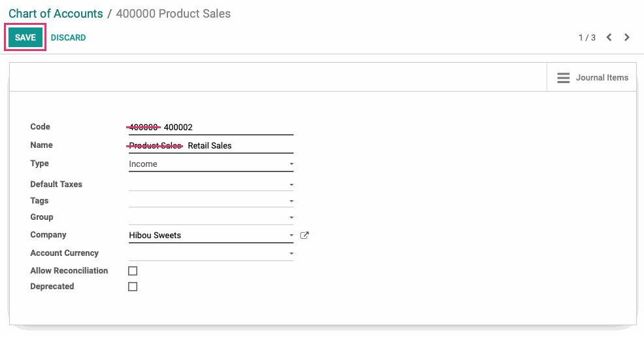Open the Account Currency dropdown arrow

click(x=291, y=254)
